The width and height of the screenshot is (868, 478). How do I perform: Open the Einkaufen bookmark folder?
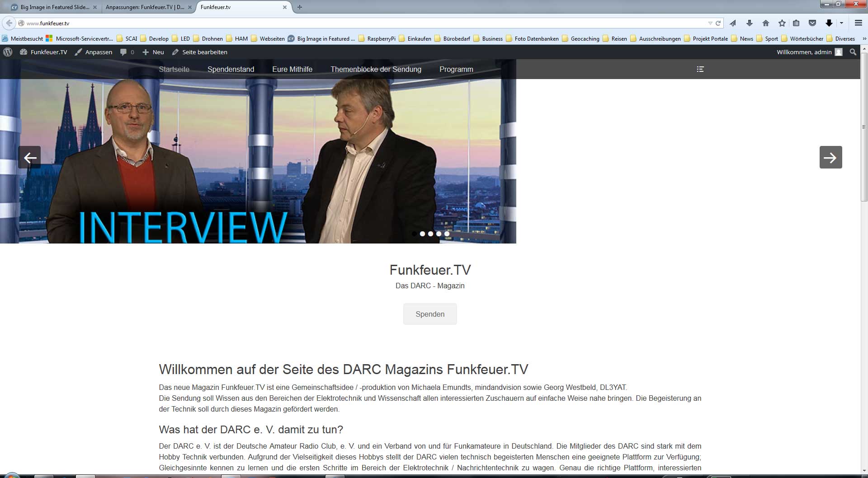click(x=415, y=39)
